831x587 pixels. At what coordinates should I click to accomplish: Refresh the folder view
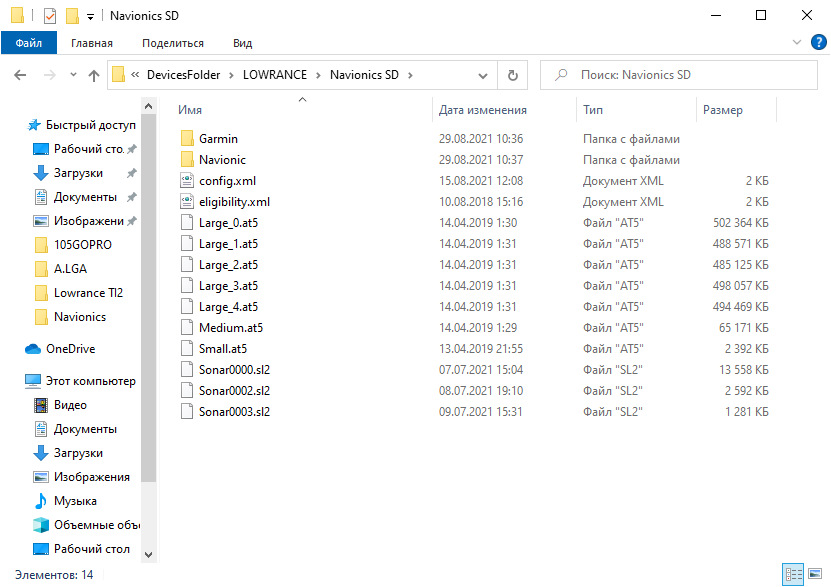[x=512, y=75]
